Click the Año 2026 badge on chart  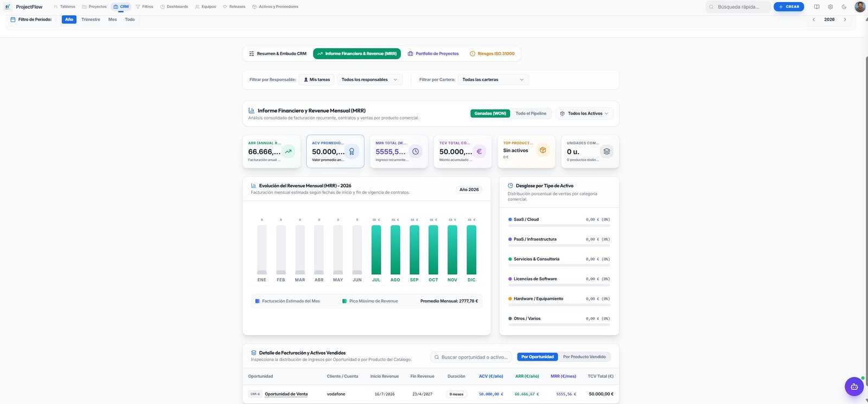click(469, 190)
